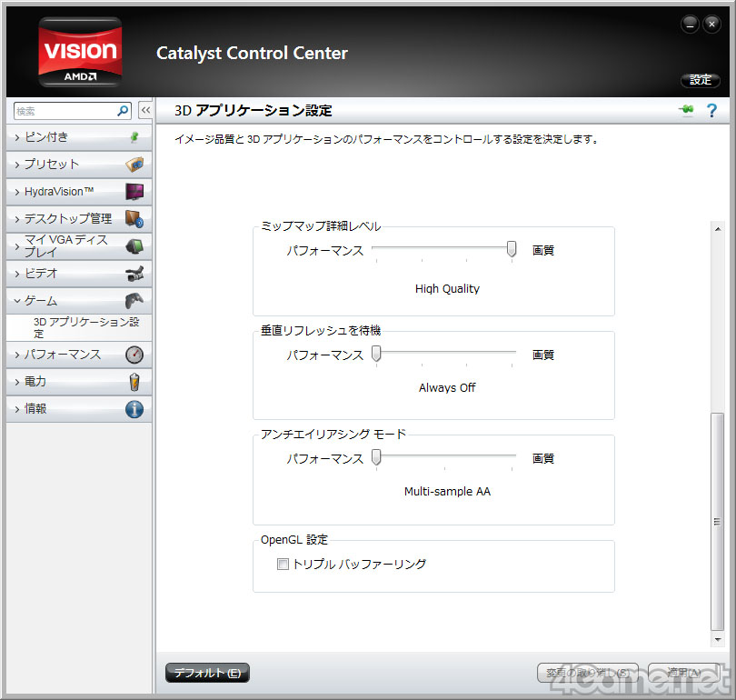Click the green pin icon in header
The width and height of the screenshot is (736, 700).
[x=686, y=110]
